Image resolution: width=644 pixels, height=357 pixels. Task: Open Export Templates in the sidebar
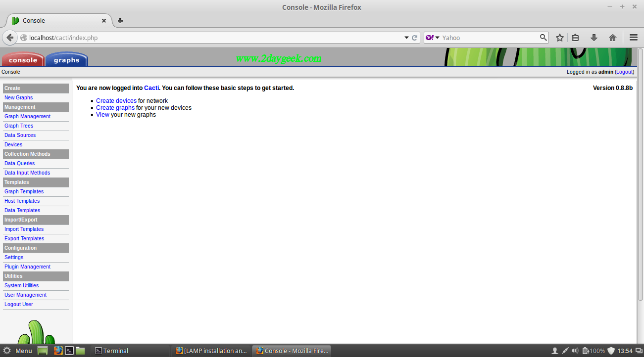point(24,239)
